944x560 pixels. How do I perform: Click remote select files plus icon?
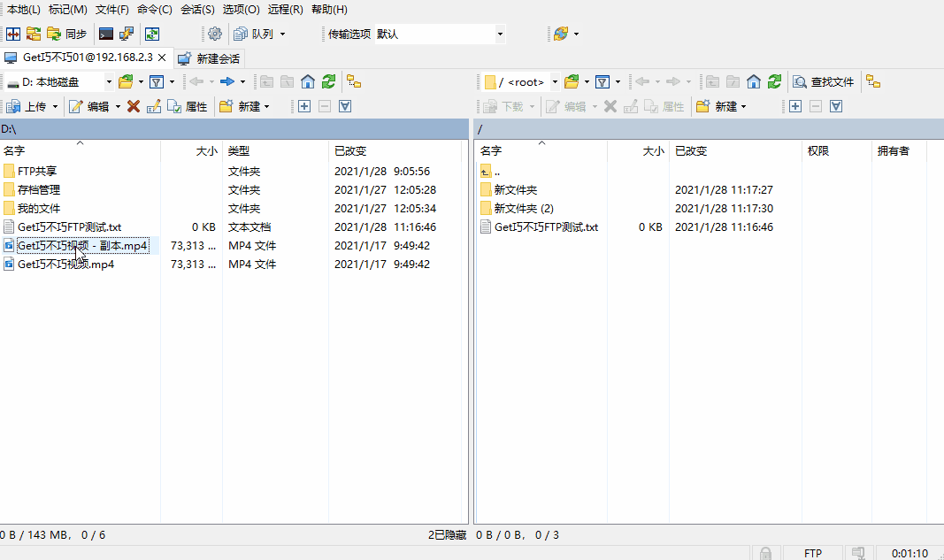click(x=795, y=106)
